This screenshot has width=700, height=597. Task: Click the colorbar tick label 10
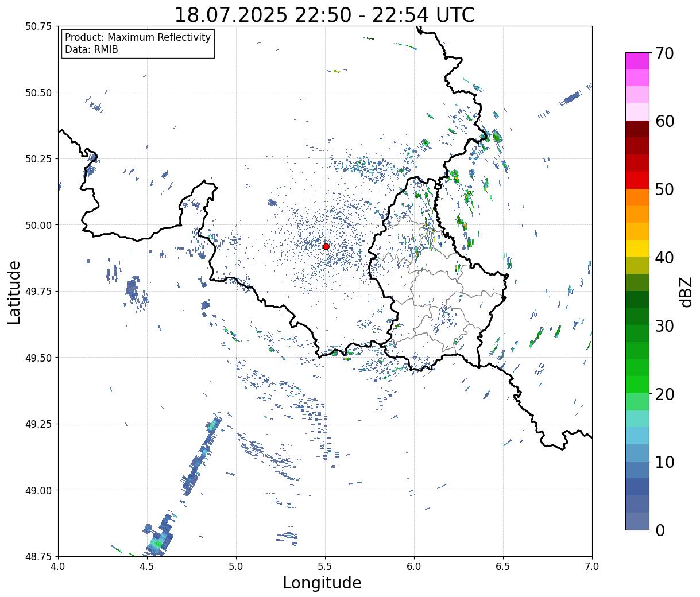(x=664, y=462)
